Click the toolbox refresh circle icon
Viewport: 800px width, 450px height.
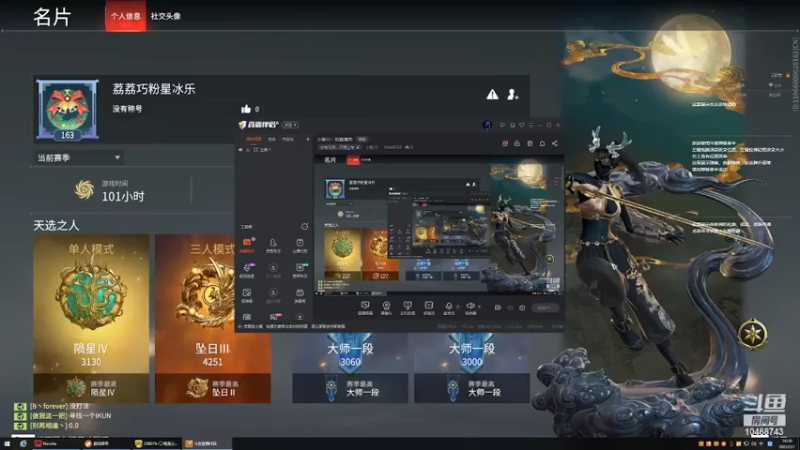(x=305, y=227)
